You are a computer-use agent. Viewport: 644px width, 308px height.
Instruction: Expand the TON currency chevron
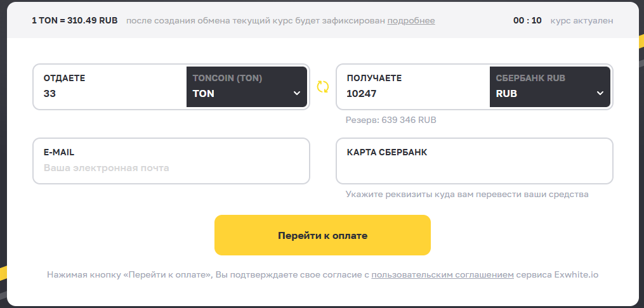point(297,94)
